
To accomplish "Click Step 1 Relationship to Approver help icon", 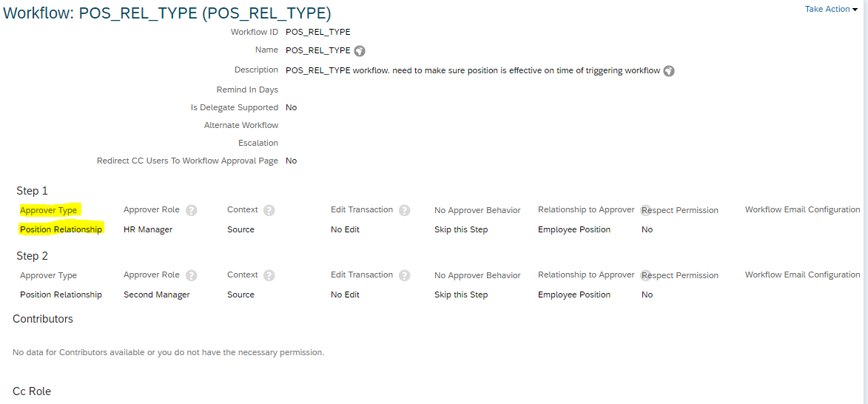I will pyautogui.click(x=645, y=210).
